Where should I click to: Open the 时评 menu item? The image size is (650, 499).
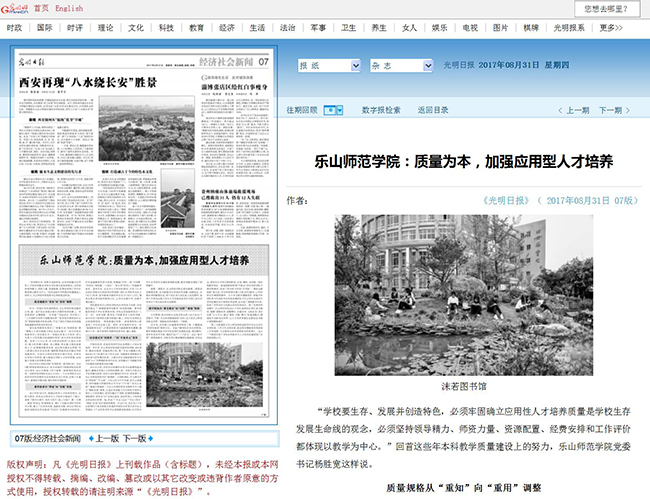[x=75, y=28]
